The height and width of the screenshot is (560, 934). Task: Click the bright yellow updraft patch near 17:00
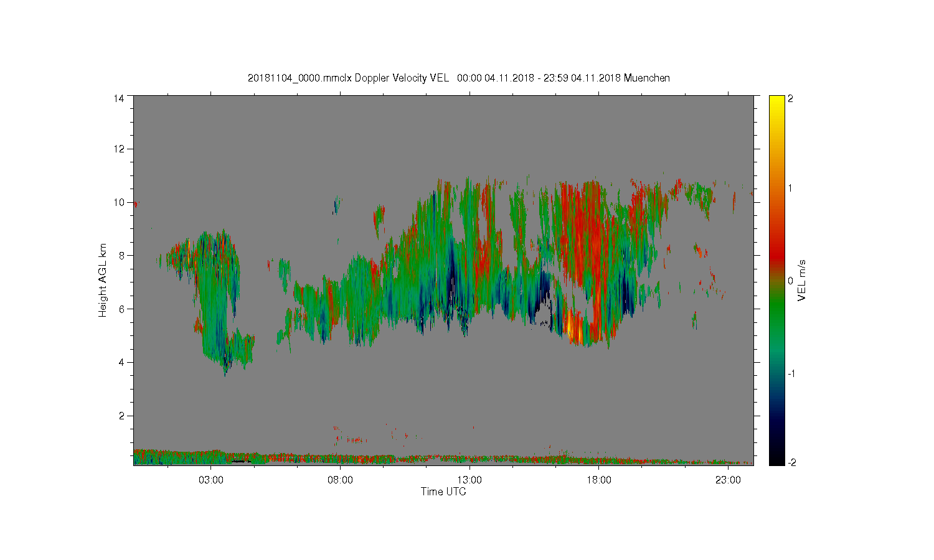tap(573, 327)
